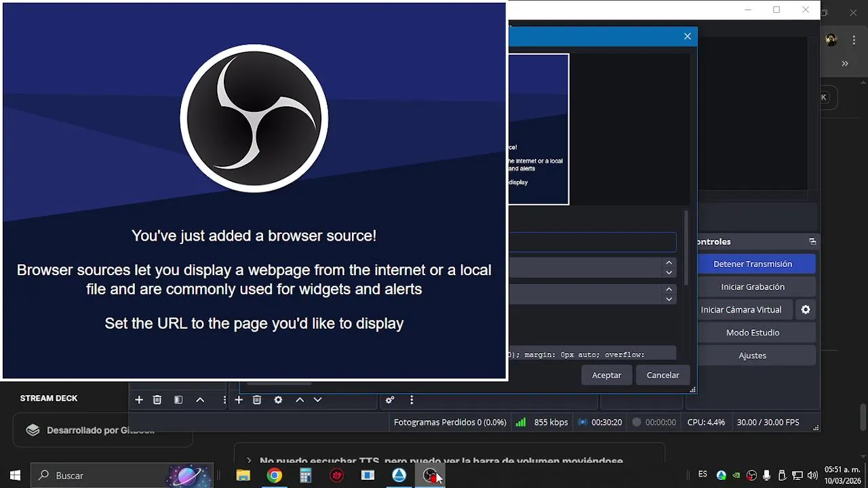Screen dimensions: 868x488
Task: Click the browser page vertical scrollbar
Action: coord(863,417)
